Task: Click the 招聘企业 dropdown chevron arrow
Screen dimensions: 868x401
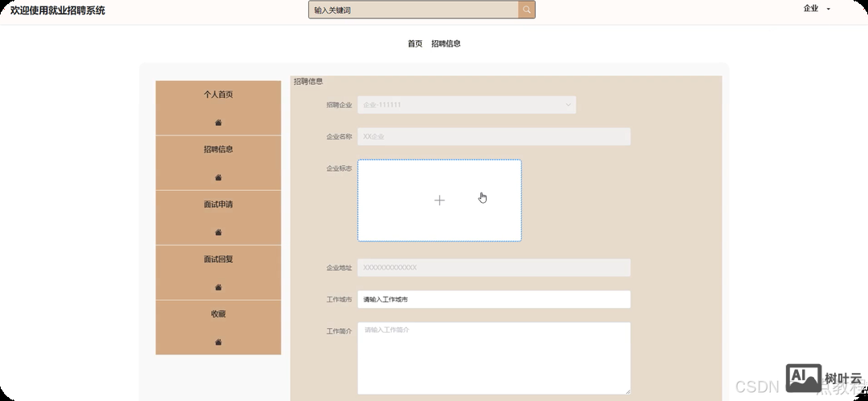Action: (568, 104)
